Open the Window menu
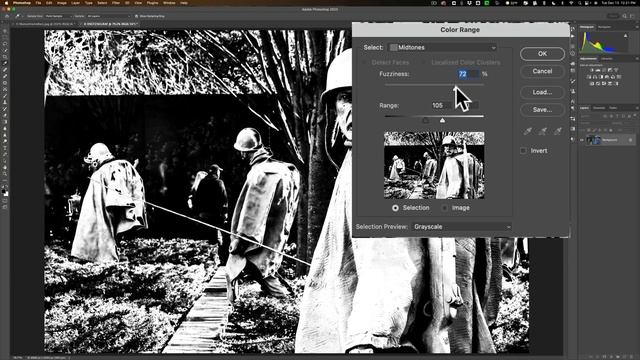Image resolution: width=640 pixels, height=360 pixels. coord(169,3)
